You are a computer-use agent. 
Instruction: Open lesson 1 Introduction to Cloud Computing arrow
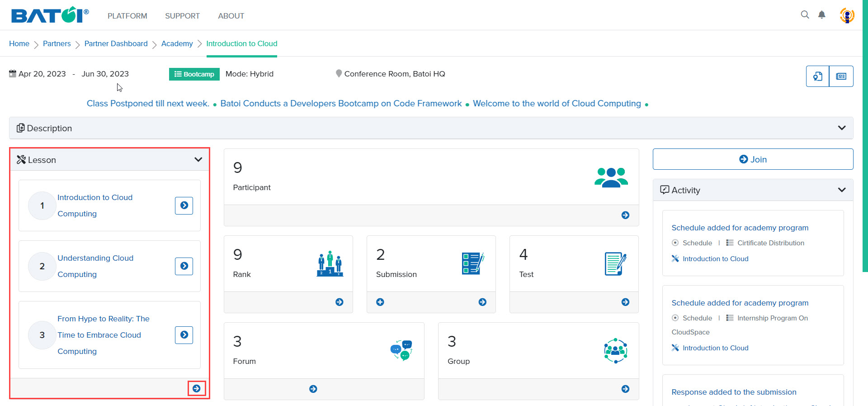(184, 205)
